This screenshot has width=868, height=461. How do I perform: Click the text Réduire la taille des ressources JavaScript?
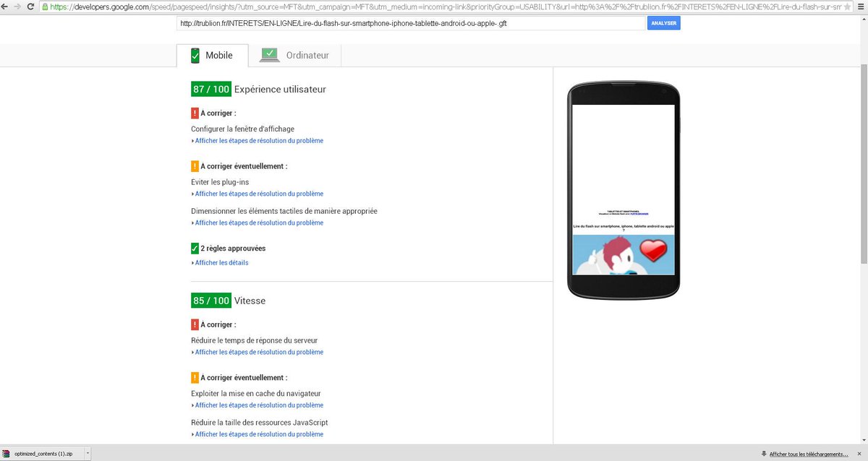click(260, 423)
